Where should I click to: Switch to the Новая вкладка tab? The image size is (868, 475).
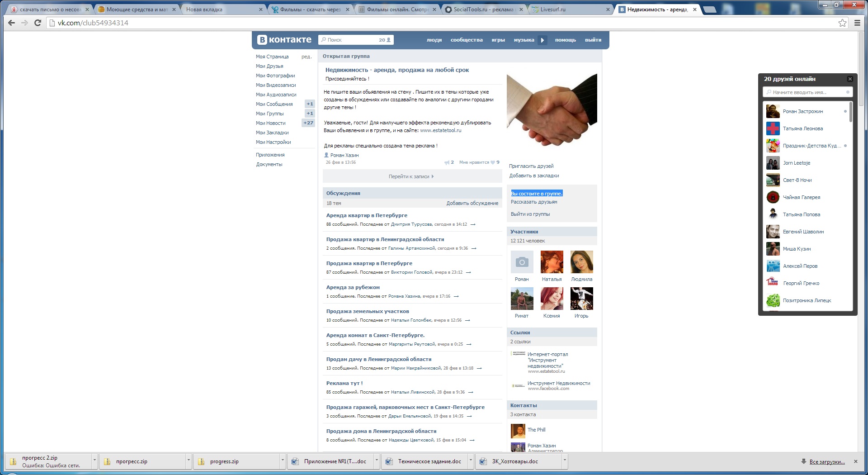222,9
